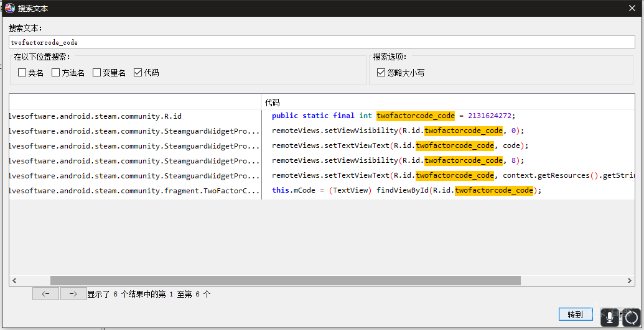Click the node cell 'community.fragment.TwoFactorC...'
Image resolution: width=644 pixels, height=330 pixels.
(x=135, y=191)
